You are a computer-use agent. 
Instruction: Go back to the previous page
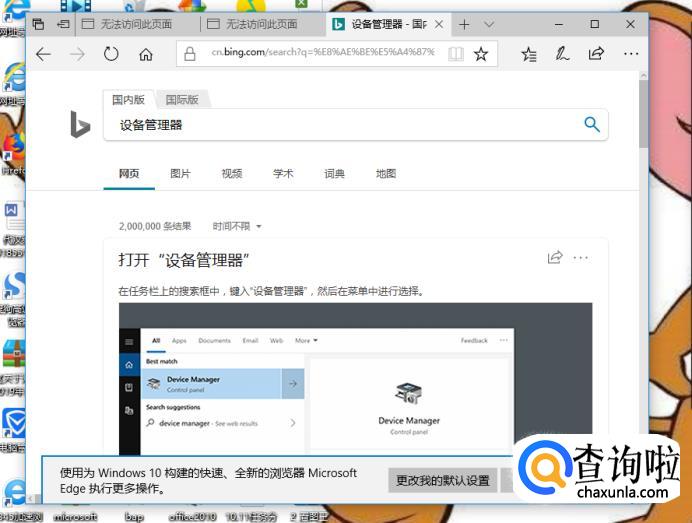point(43,54)
